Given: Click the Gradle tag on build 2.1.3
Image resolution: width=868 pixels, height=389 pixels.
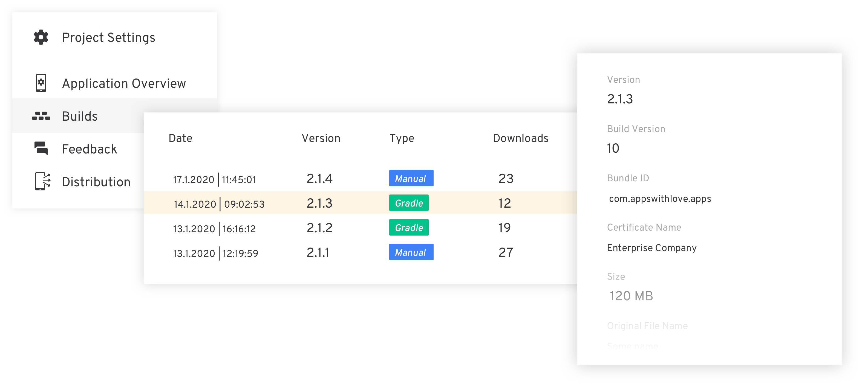Looking at the screenshot, I should point(408,203).
